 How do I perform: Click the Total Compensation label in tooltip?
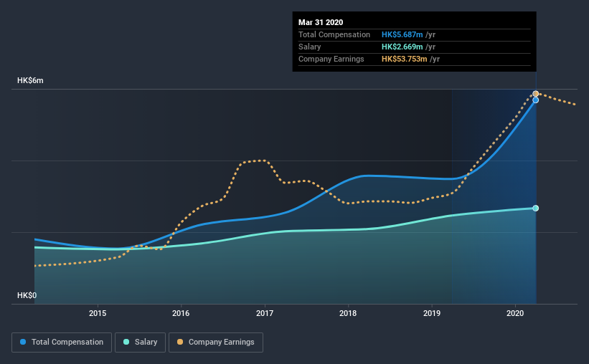coord(334,34)
